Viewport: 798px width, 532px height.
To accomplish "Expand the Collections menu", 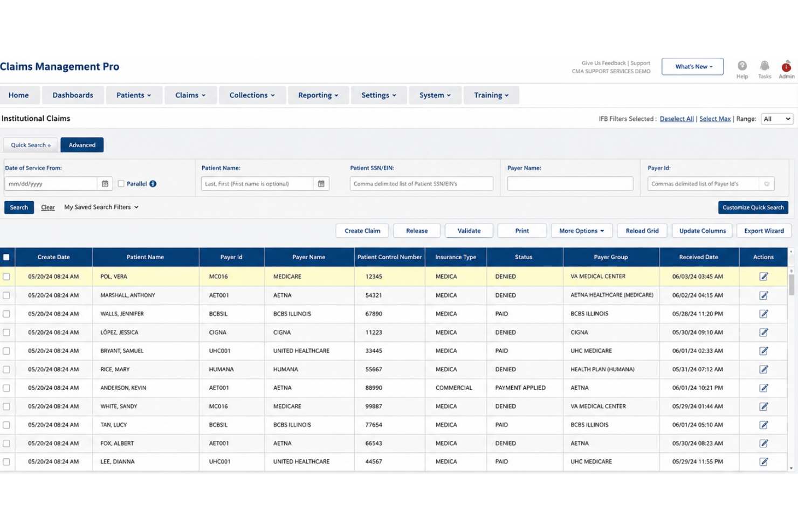I will tap(252, 95).
